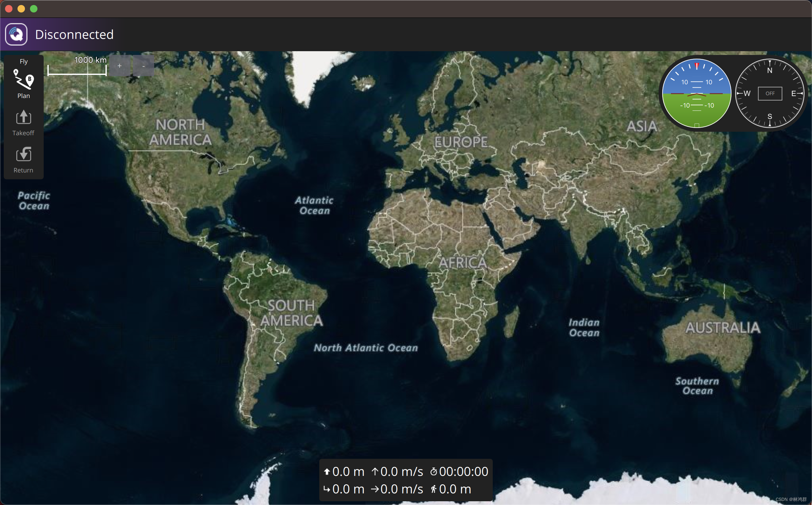
Task: Click the NORTH AMERICA map label
Action: tap(180, 132)
